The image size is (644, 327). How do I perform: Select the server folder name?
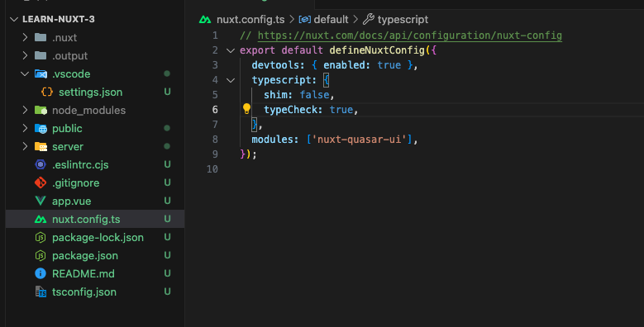[68, 146]
